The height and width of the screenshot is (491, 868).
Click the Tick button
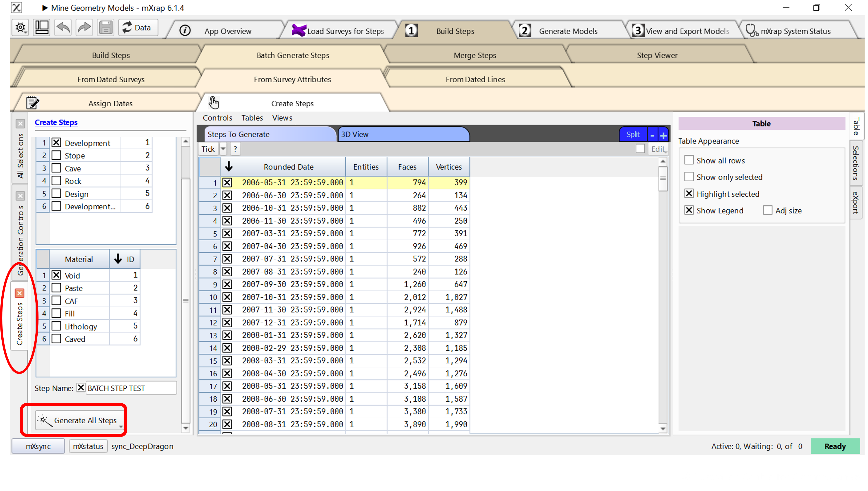(208, 149)
